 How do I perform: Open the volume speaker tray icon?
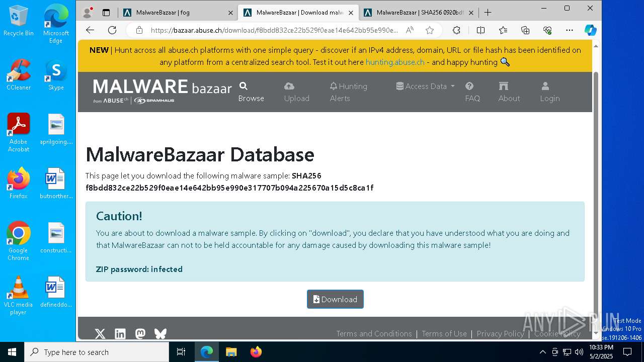579,352
